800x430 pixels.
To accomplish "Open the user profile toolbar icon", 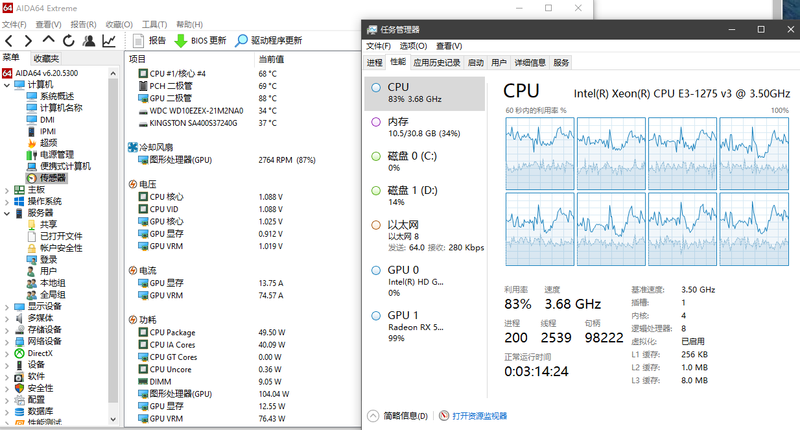I will 88,41.
